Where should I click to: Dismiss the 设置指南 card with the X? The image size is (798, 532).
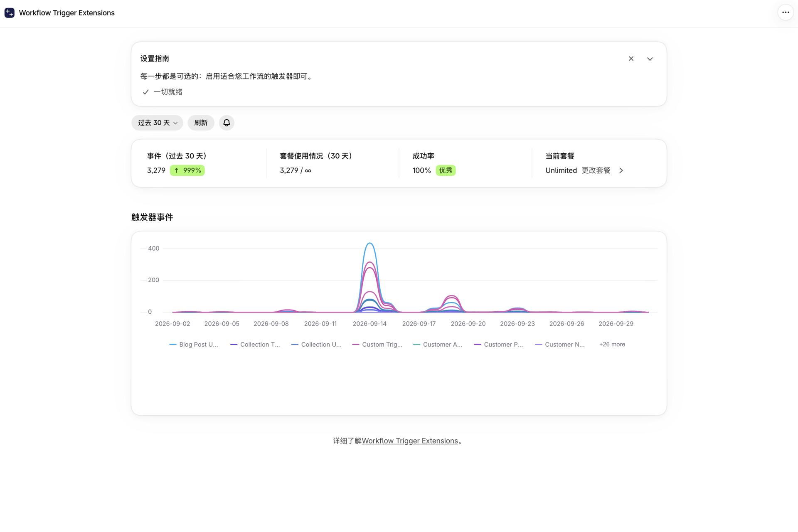pos(631,59)
